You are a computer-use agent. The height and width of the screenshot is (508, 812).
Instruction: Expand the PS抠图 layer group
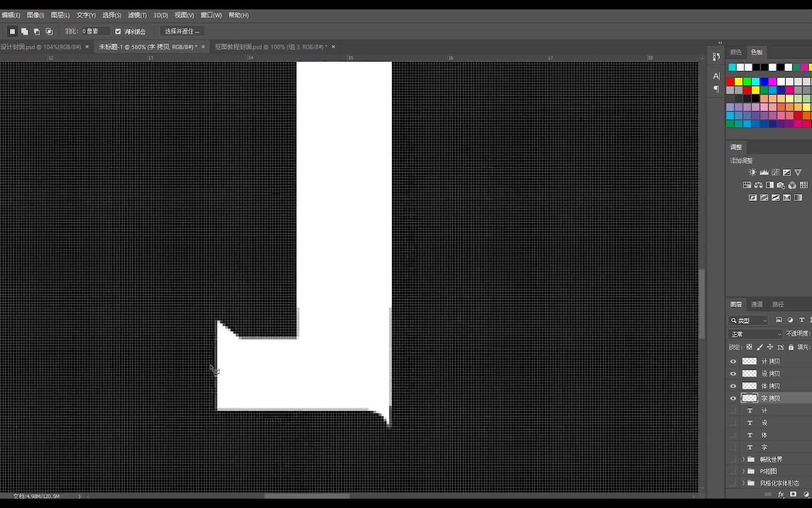743,471
